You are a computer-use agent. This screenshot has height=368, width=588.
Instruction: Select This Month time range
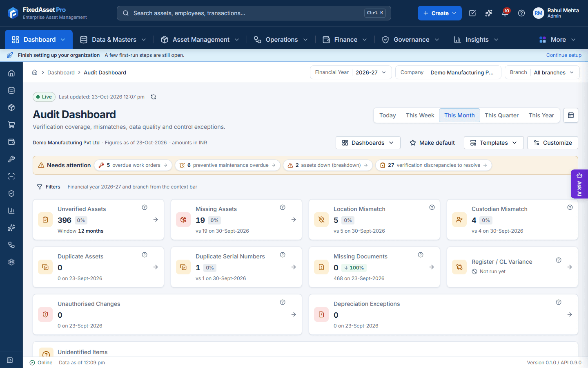click(x=459, y=115)
